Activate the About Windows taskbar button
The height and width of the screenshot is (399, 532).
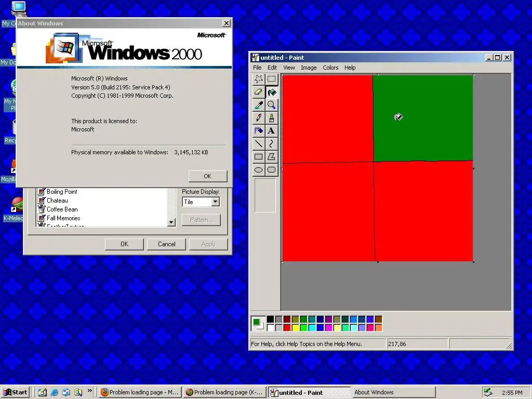tap(393, 393)
